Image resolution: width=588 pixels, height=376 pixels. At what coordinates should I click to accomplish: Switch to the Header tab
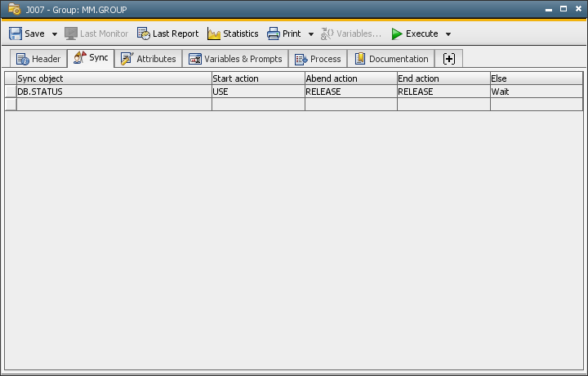38,59
